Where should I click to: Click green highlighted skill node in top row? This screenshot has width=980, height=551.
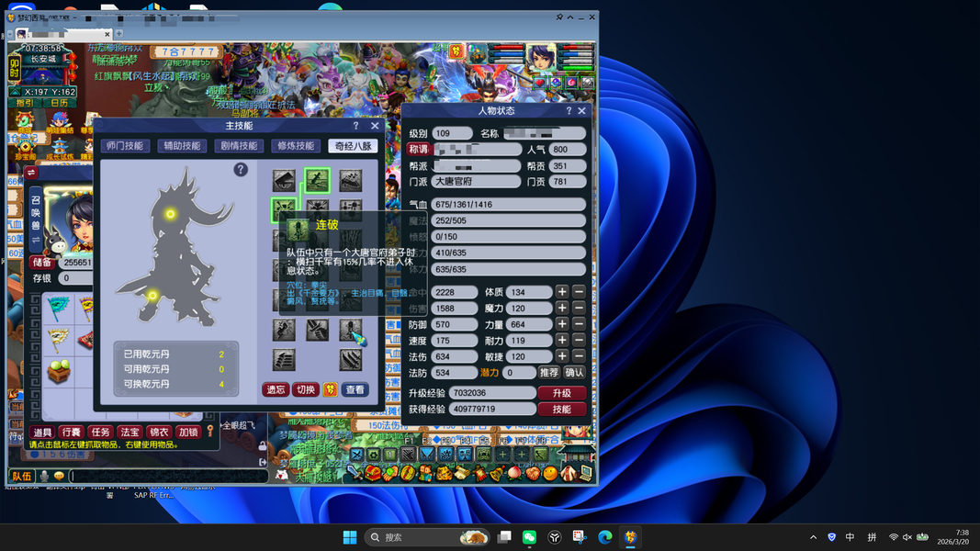click(x=317, y=181)
